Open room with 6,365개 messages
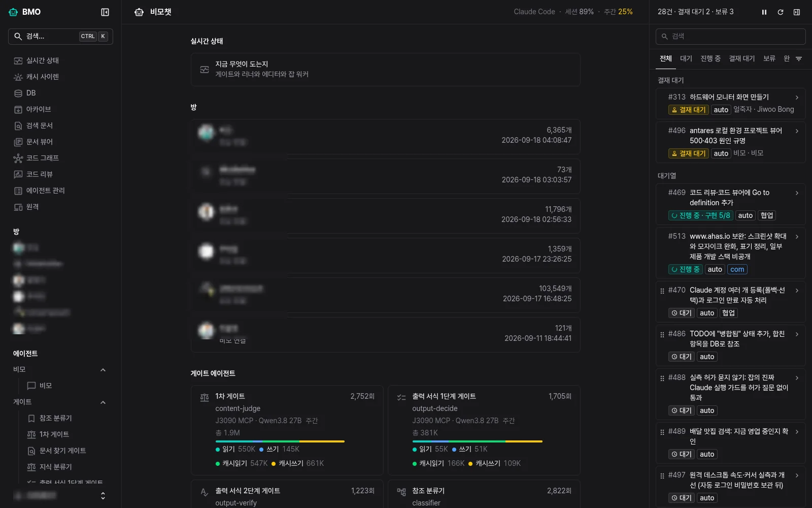 [x=386, y=137]
